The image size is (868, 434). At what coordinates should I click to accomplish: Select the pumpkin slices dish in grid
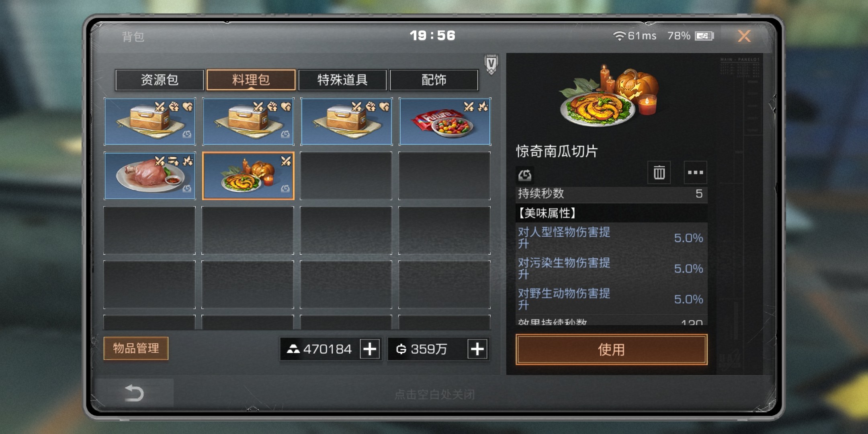pos(248,176)
